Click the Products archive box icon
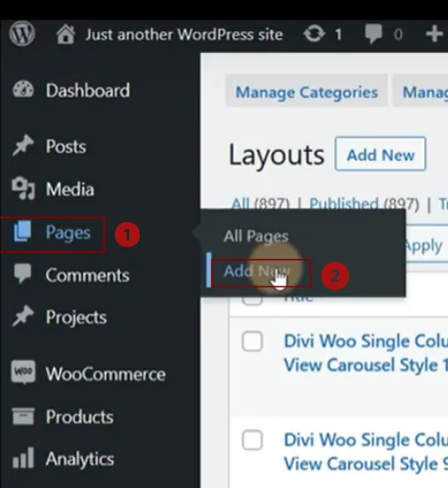The height and width of the screenshot is (488, 448). click(x=23, y=416)
